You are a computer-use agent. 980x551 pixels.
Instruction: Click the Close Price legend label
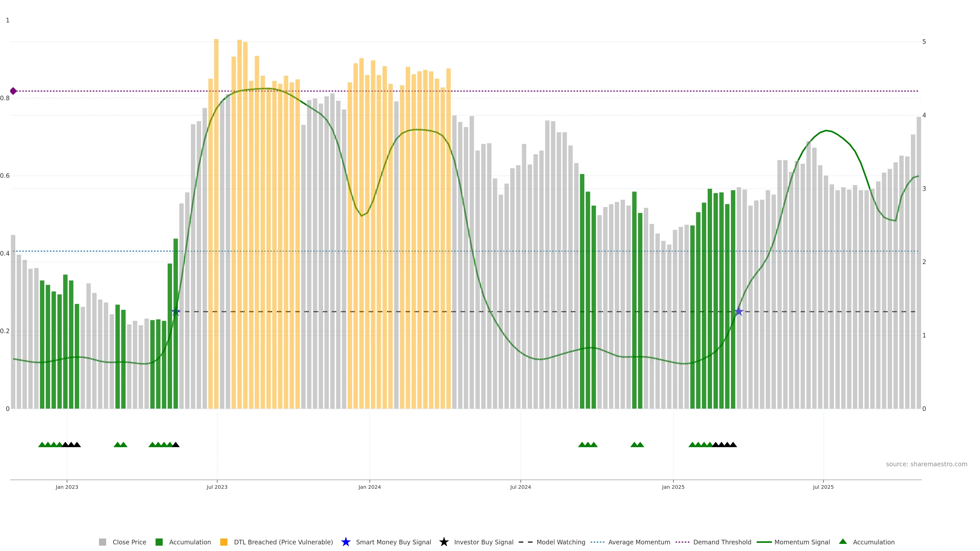coord(129,542)
